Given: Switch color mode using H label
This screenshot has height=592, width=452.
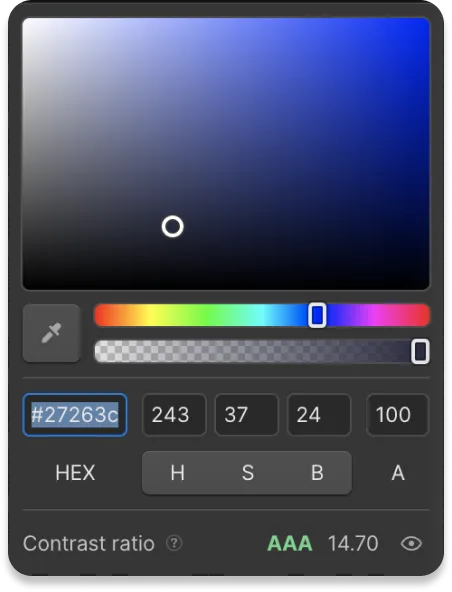Looking at the screenshot, I should tap(177, 473).
